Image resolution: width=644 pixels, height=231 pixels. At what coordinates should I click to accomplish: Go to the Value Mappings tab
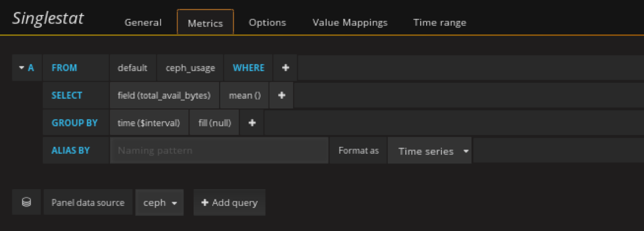click(x=350, y=22)
